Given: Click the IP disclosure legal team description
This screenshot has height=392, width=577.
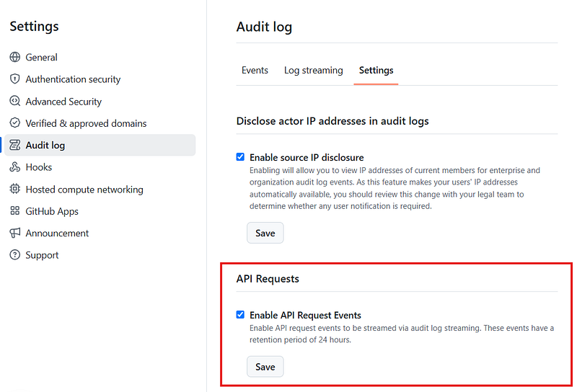Looking at the screenshot, I should (395, 188).
